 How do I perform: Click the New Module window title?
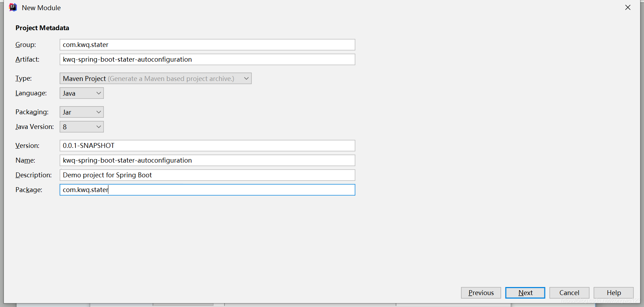[41, 8]
